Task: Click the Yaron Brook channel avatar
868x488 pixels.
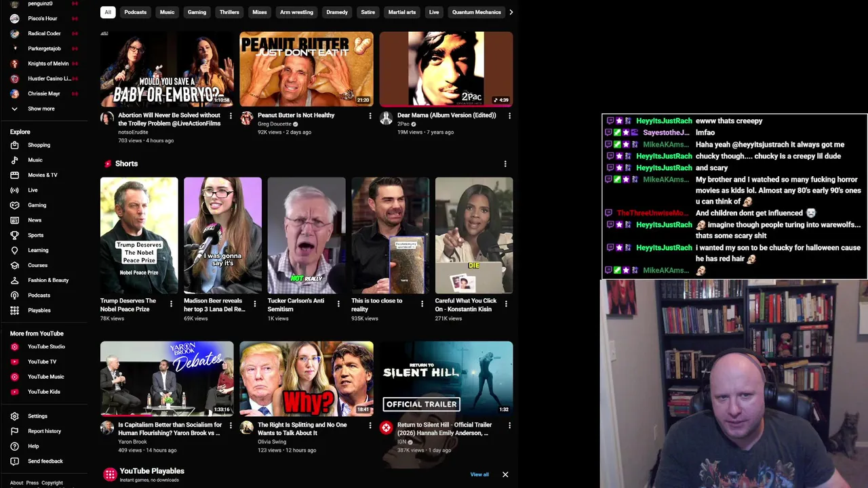Action: click(107, 428)
